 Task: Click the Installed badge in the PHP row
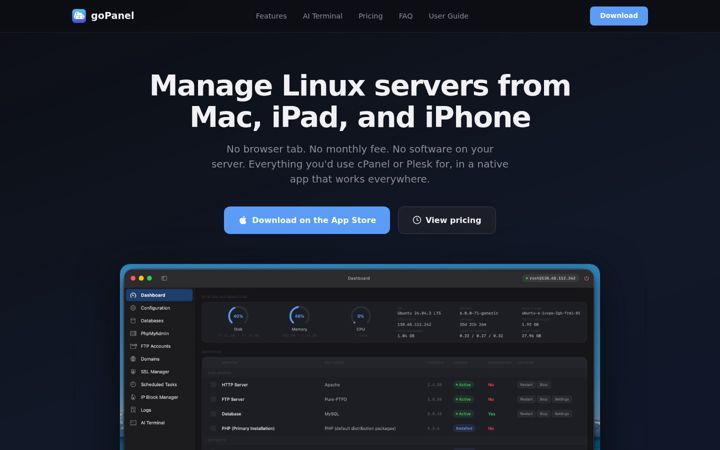pos(464,428)
